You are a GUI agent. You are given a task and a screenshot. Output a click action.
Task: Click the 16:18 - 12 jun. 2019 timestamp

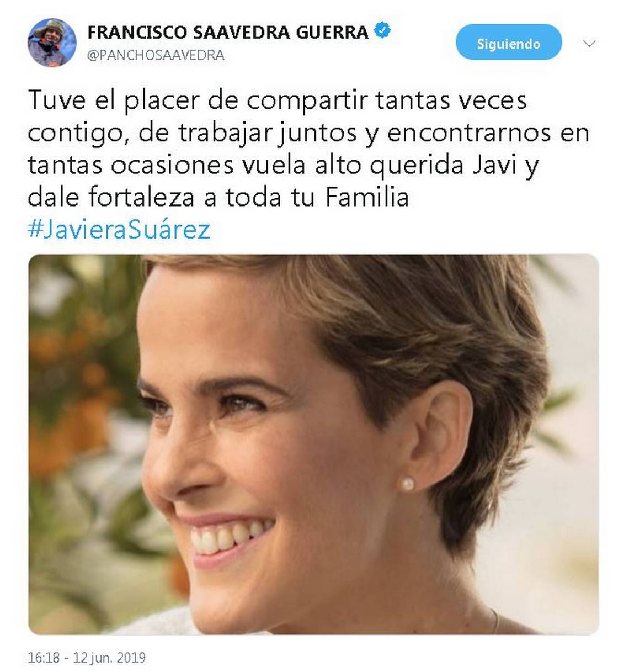pos(87,658)
